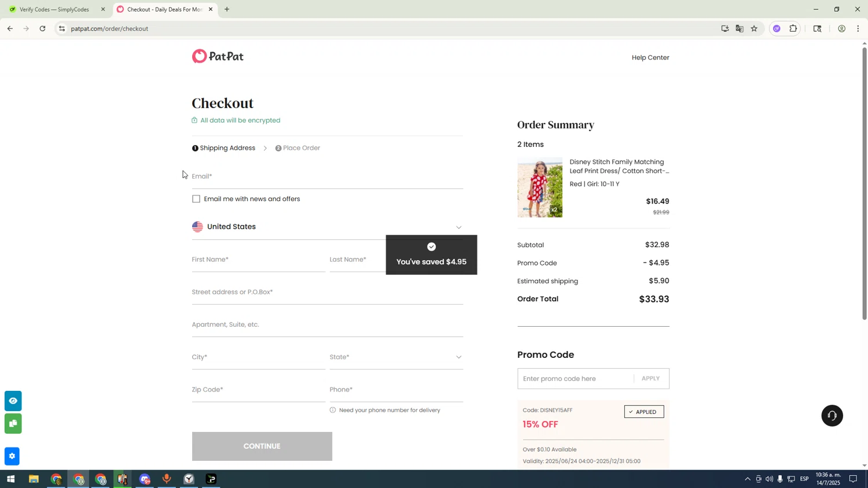This screenshot has height=488, width=868.
Task: Click the Email input field
Action: coord(327,177)
